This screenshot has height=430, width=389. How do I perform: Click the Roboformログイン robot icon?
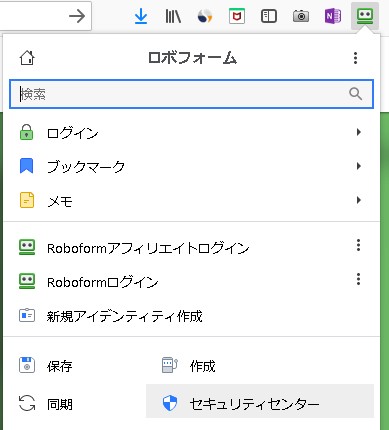27,281
